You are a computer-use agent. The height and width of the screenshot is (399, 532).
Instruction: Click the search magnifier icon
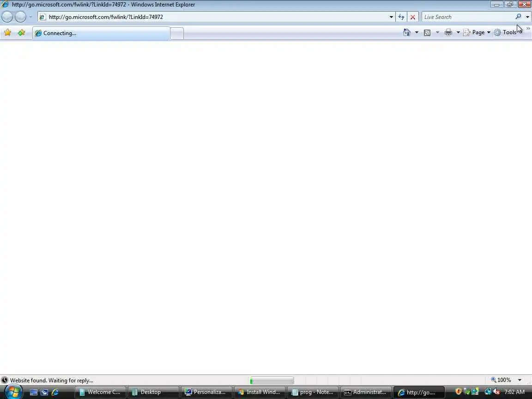(x=518, y=16)
